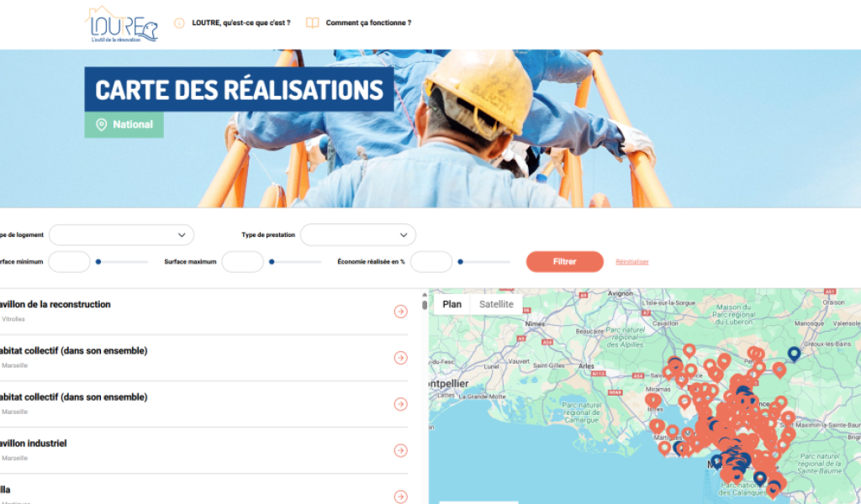Click the LOUTRE logo in header
The height and width of the screenshot is (504, 861).
click(x=121, y=24)
